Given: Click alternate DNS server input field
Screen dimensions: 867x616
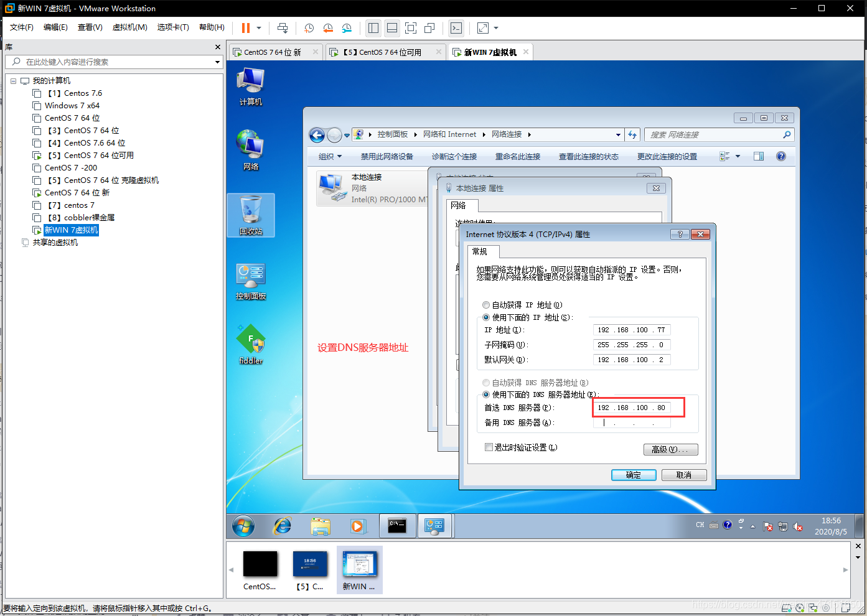Looking at the screenshot, I should pyautogui.click(x=632, y=422).
